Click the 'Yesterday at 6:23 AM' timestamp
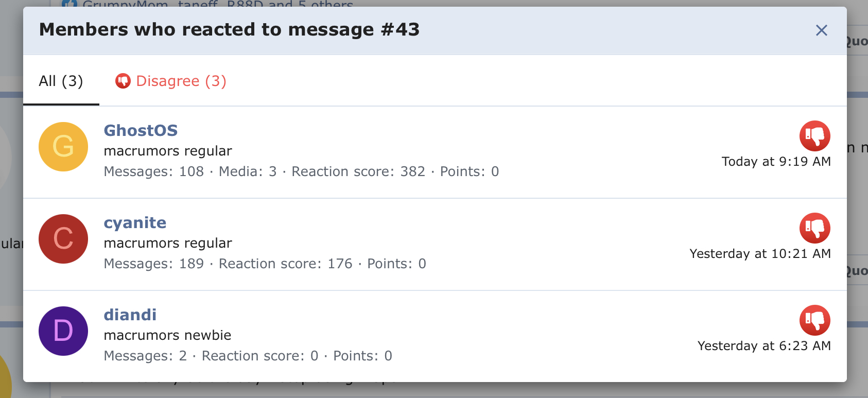This screenshot has width=868, height=398. (x=764, y=346)
